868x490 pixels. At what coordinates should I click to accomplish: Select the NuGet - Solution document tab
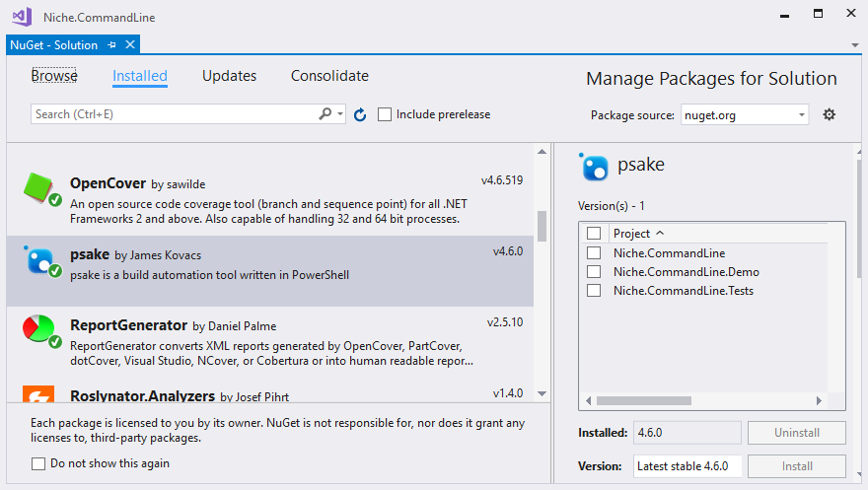pyautogui.click(x=53, y=45)
